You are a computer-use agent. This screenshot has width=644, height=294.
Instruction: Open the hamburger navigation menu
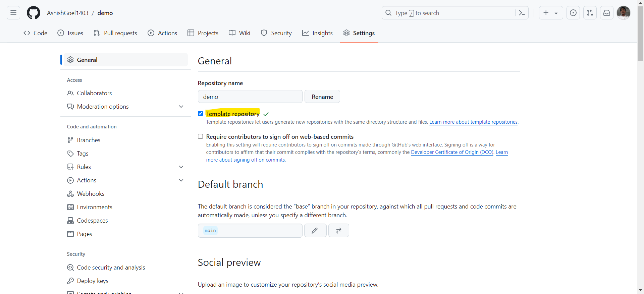pos(13,13)
